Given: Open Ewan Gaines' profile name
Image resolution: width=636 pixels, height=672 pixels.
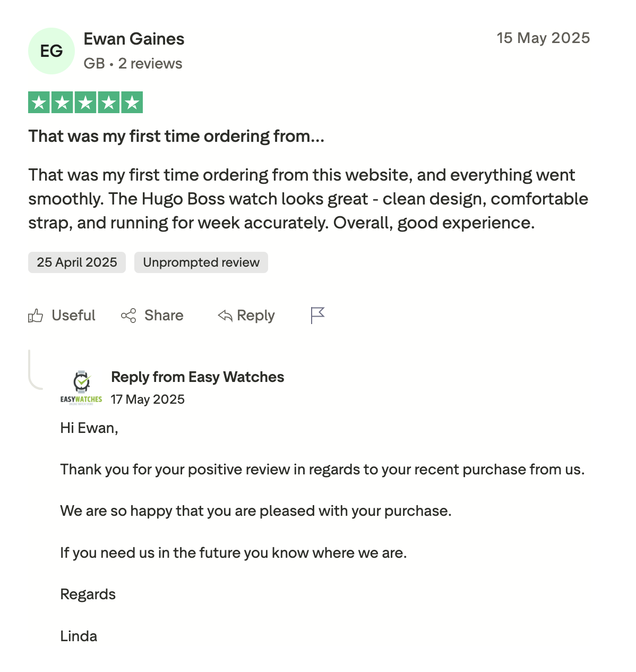Looking at the screenshot, I should click(134, 39).
